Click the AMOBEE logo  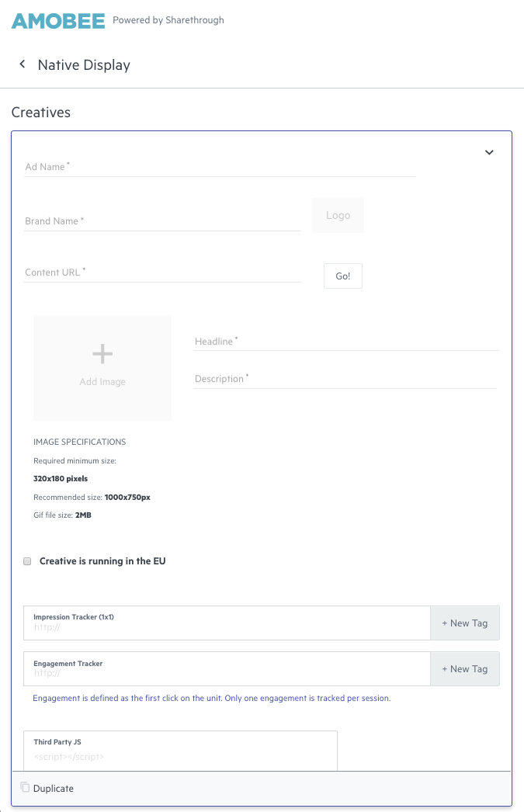(58, 21)
